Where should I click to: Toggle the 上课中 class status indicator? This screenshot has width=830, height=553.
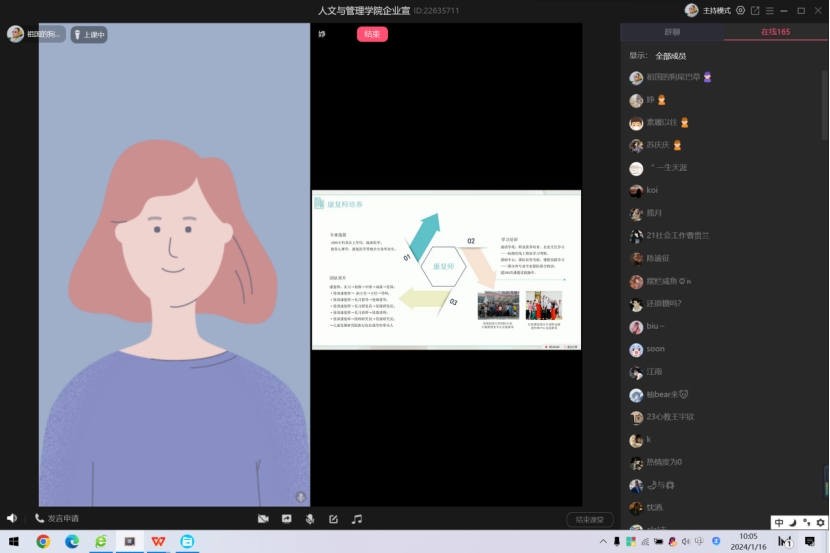(x=89, y=34)
